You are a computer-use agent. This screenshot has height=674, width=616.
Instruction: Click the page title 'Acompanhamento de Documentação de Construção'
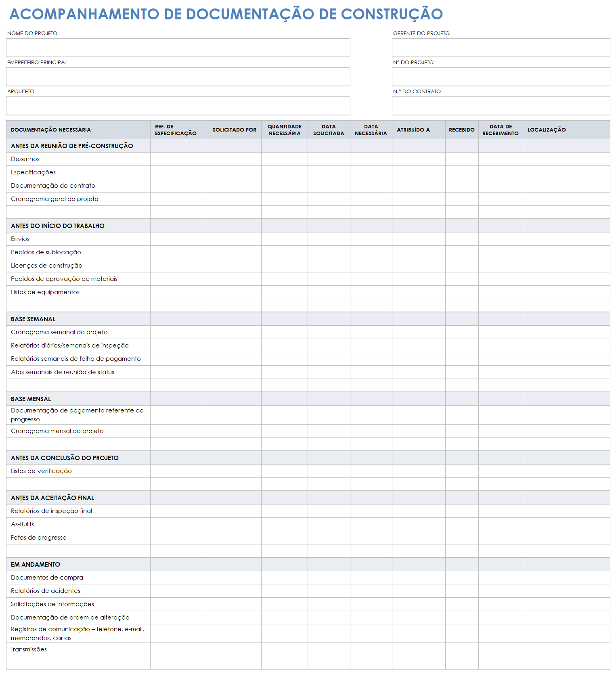click(226, 14)
